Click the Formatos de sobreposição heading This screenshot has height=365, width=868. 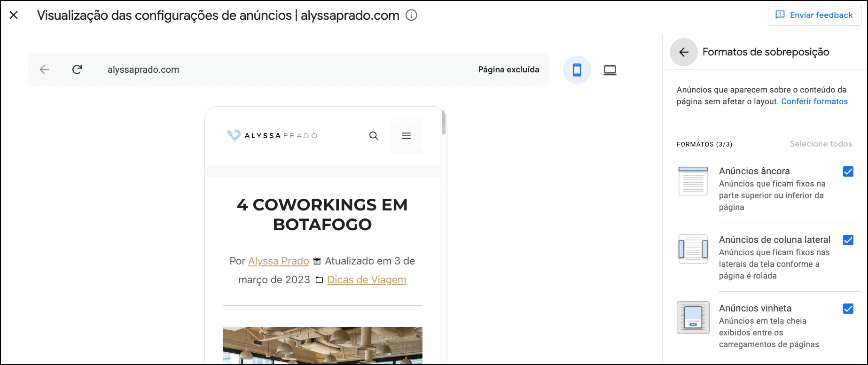tap(766, 52)
